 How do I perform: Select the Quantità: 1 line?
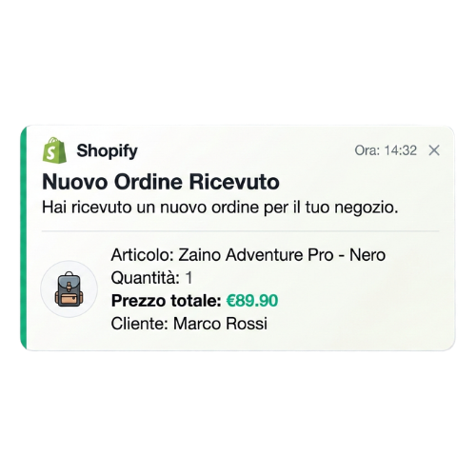151,278
